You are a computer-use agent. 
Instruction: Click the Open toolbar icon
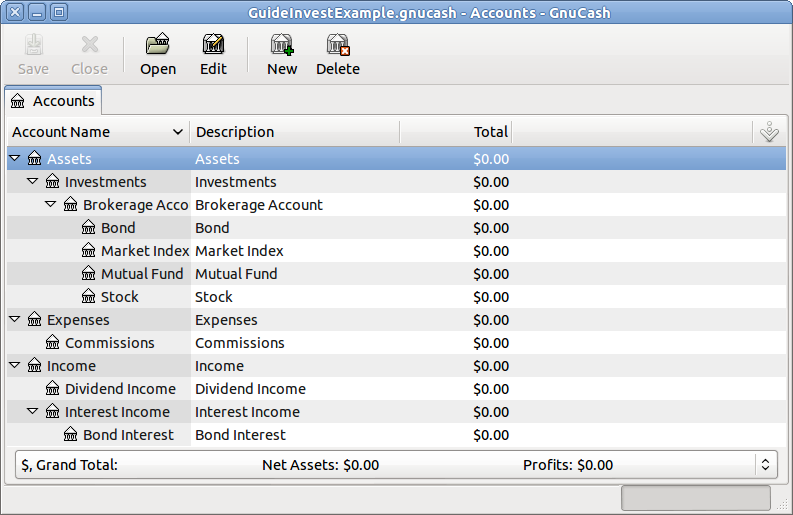pyautogui.click(x=157, y=45)
